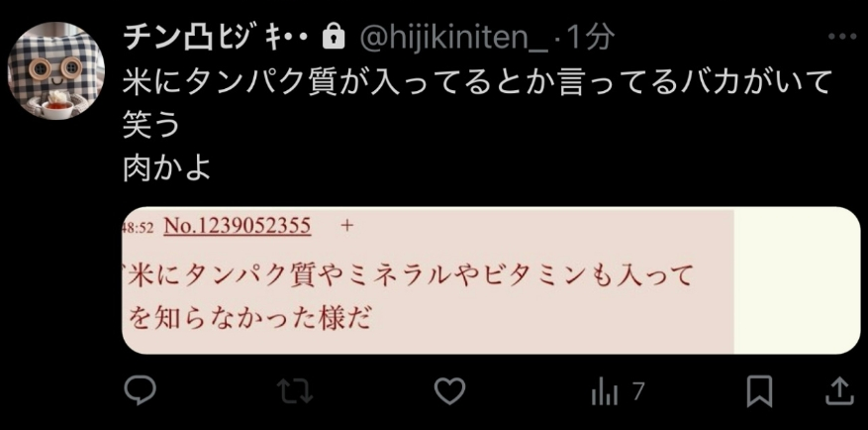Open the gingham robot profile avatar
The height and width of the screenshot is (430, 868).
(x=55, y=70)
